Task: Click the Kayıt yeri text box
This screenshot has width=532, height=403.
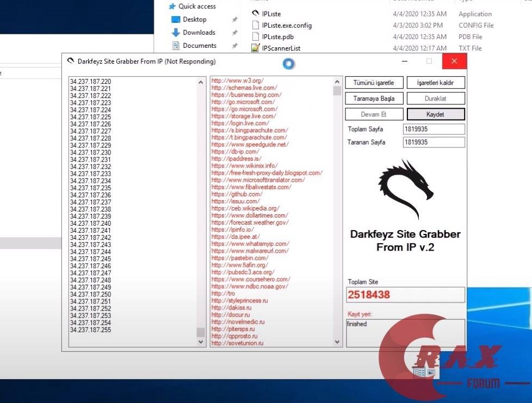Action: point(405,332)
